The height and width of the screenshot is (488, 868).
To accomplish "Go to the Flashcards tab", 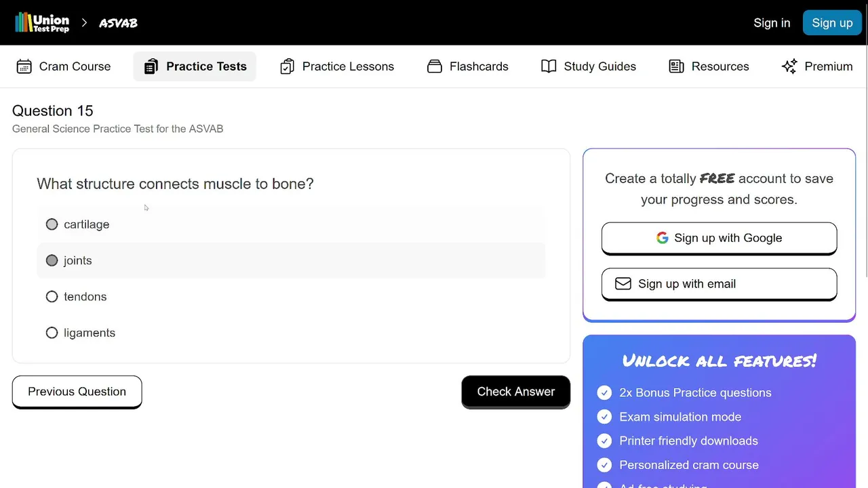I will tap(468, 66).
